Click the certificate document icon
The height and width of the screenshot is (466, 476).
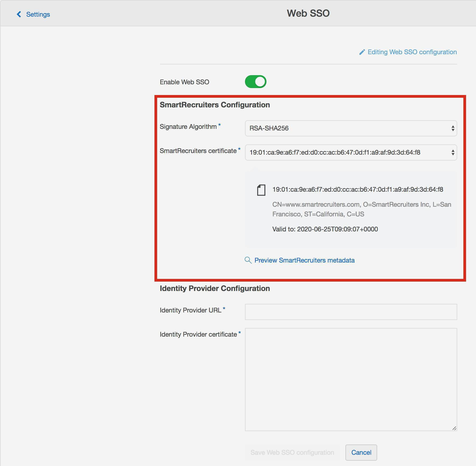click(x=261, y=190)
